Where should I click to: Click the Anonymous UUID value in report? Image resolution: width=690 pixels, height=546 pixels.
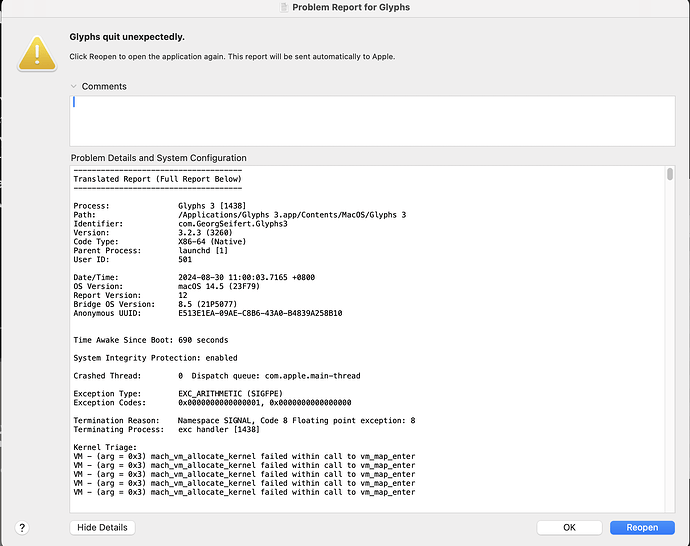260,313
